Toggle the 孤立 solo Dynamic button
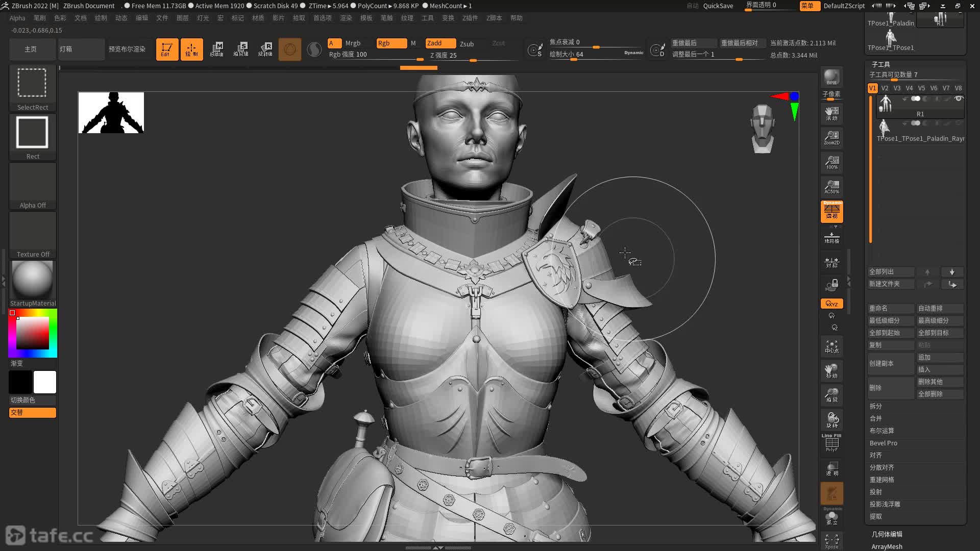This screenshot has height=551, width=980. (x=831, y=516)
